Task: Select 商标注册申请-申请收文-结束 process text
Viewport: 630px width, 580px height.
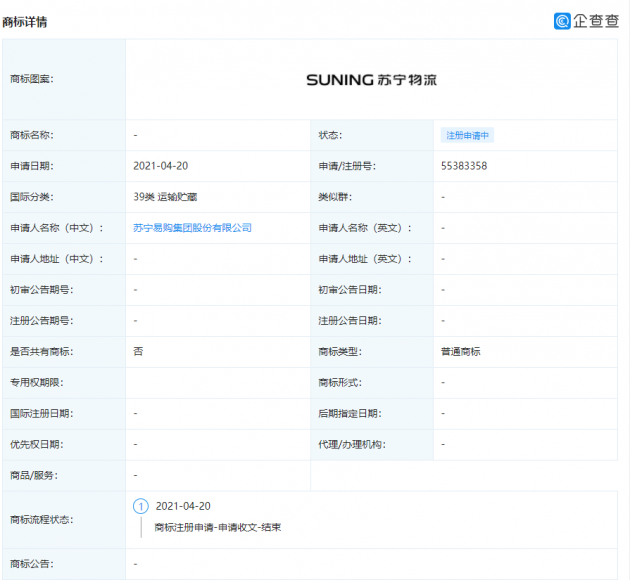Action: [x=218, y=527]
